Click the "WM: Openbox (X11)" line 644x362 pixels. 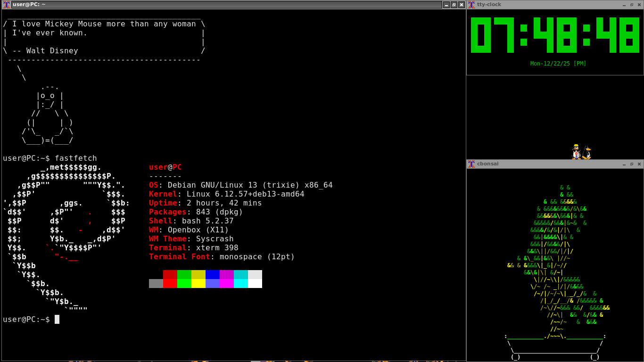(189, 230)
